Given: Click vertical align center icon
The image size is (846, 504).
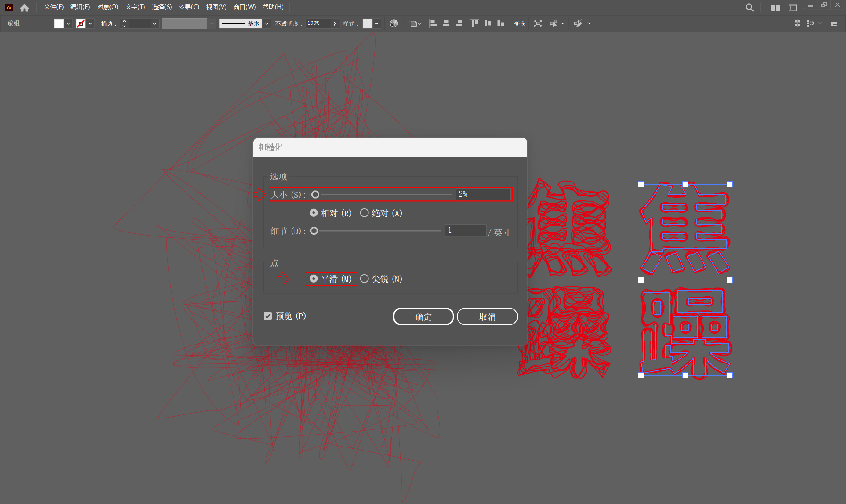Looking at the screenshot, I should 488,23.
